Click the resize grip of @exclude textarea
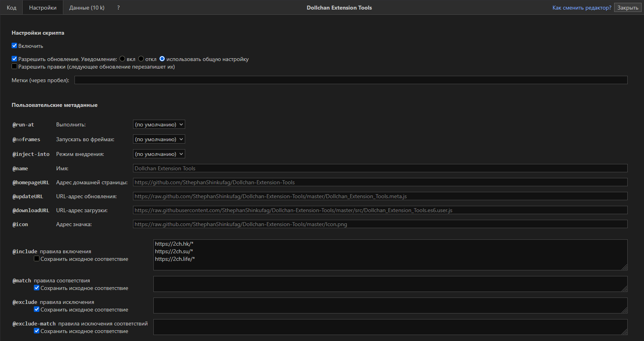 624,310
